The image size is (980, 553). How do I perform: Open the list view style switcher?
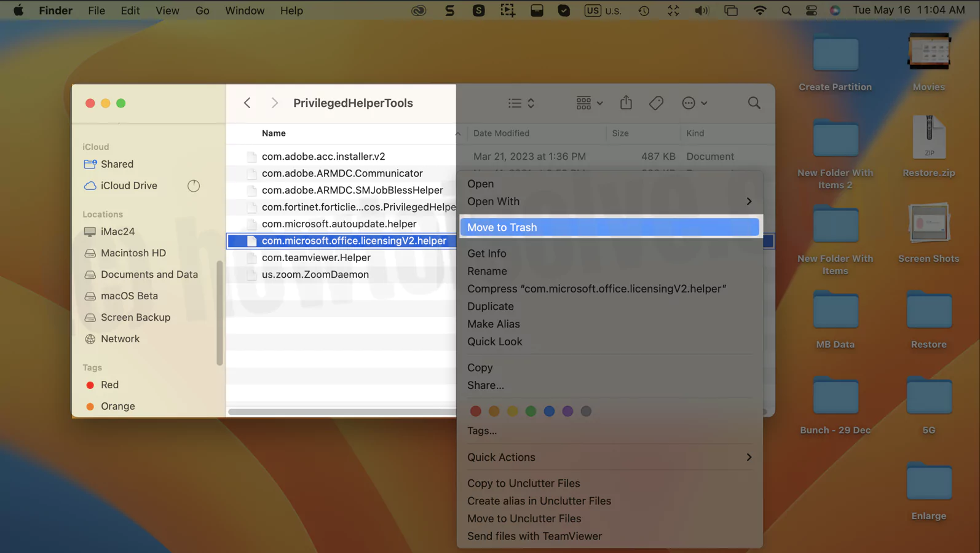[x=521, y=103]
